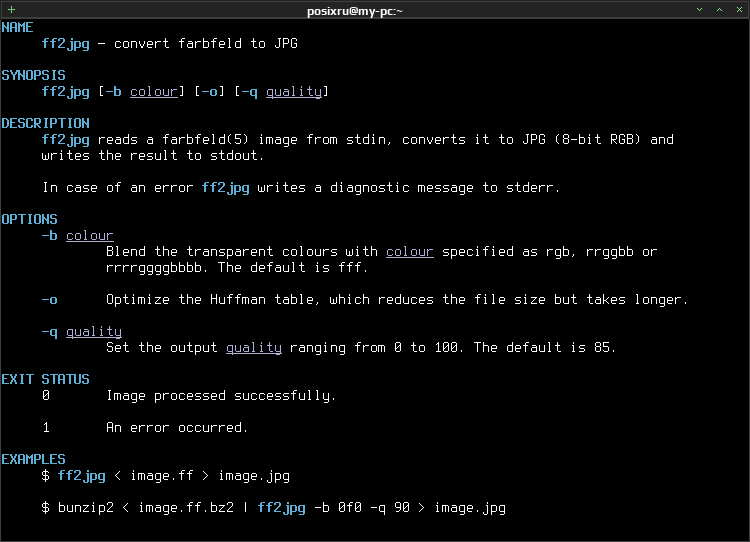Image resolution: width=750 pixels, height=542 pixels.
Task: Click the DESCRIPTION section heading
Action: point(45,123)
